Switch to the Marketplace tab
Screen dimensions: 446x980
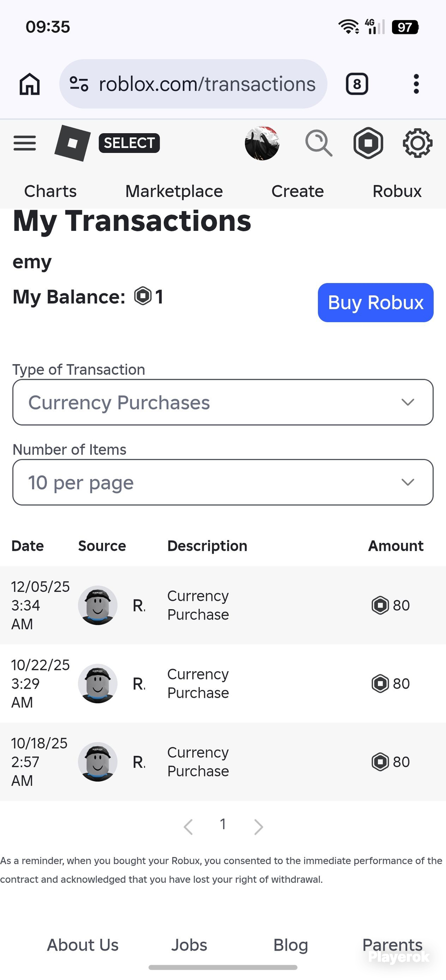click(x=174, y=191)
